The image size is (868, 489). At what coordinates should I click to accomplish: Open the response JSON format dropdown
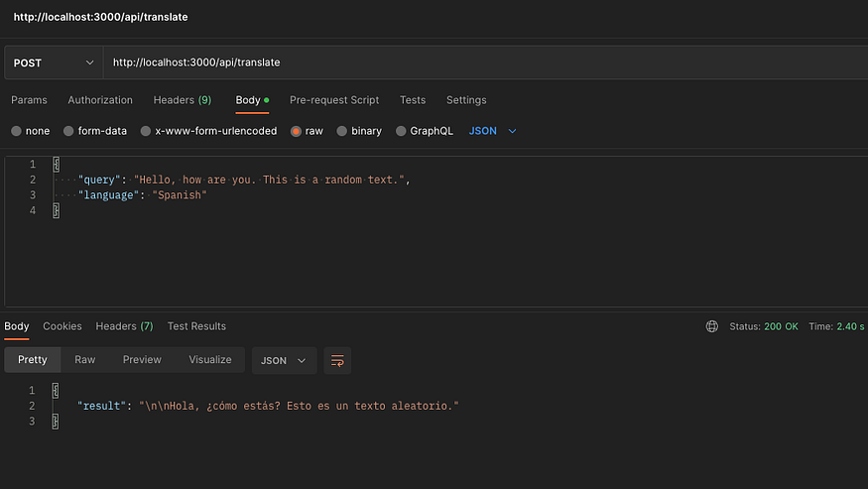[285, 360]
